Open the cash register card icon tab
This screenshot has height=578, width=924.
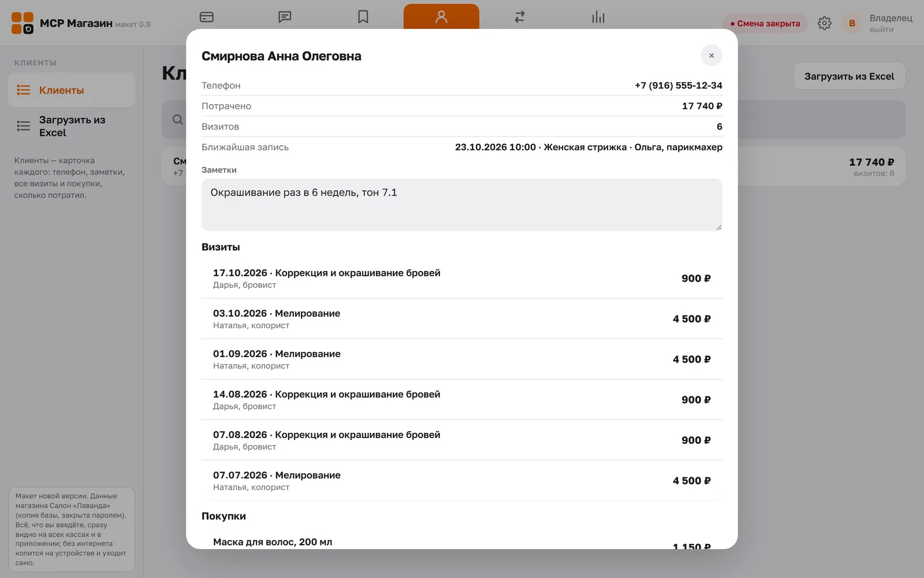pos(206,17)
